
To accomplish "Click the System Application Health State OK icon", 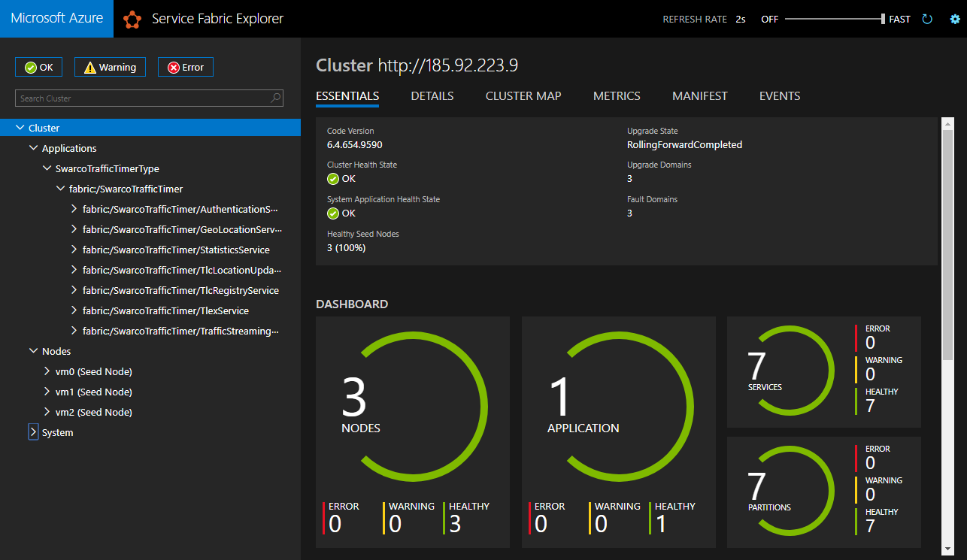I will pyautogui.click(x=333, y=213).
